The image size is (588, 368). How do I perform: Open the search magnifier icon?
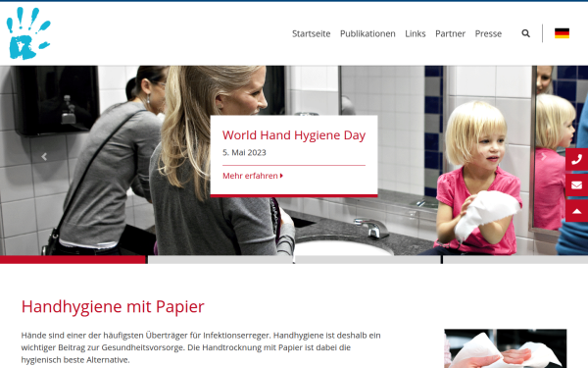click(525, 33)
